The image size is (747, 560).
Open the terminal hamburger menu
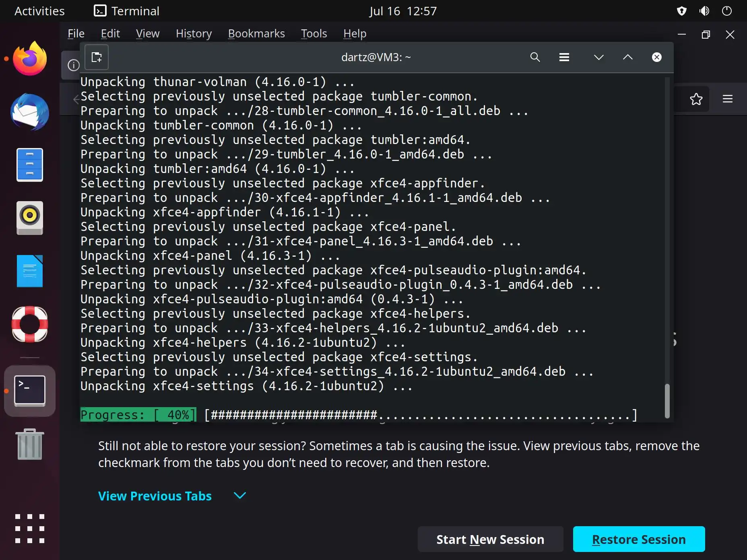(564, 57)
